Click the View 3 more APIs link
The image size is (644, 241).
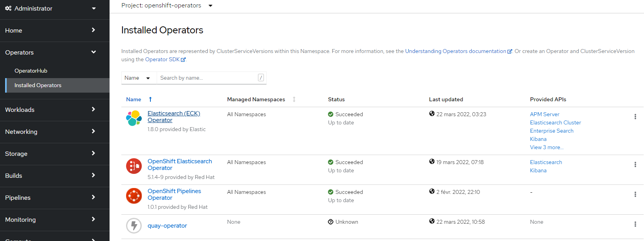coord(547,148)
